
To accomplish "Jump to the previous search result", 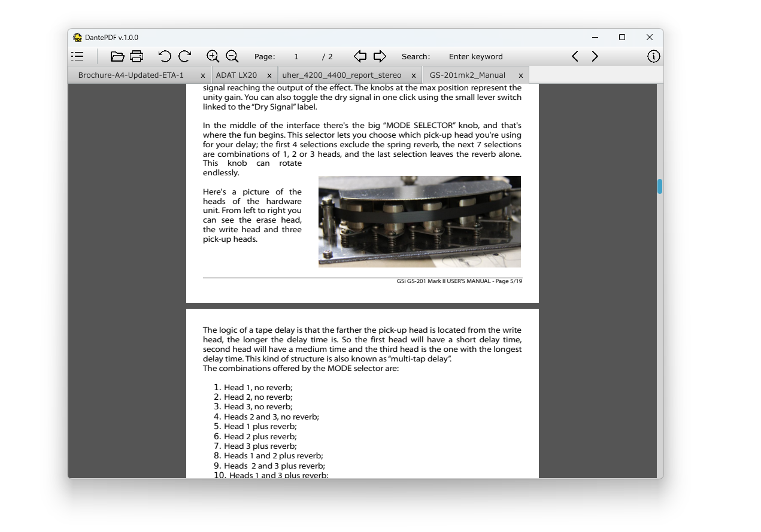I will (x=575, y=56).
